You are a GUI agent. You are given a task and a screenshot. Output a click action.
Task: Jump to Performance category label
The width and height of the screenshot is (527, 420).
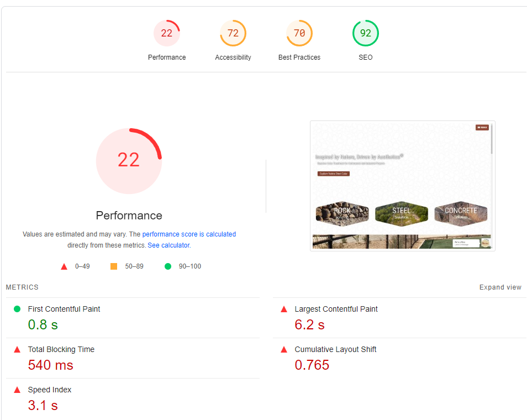167,57
